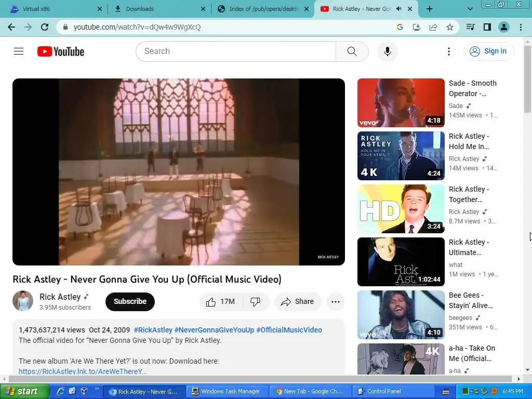Launch Internet Explorer from quick launch

(x=61, y=391)
